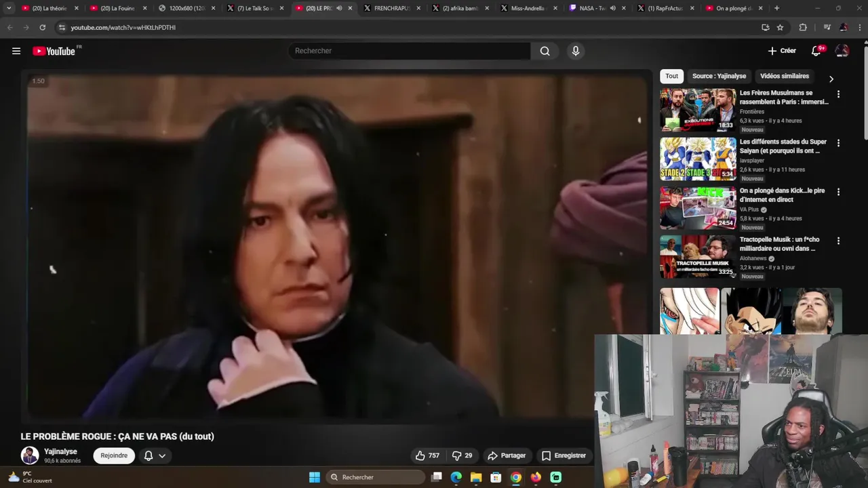This screenshot has width=868, height=488.
Task: Bookmark this page with the star
Action: [x=780, y=27]
